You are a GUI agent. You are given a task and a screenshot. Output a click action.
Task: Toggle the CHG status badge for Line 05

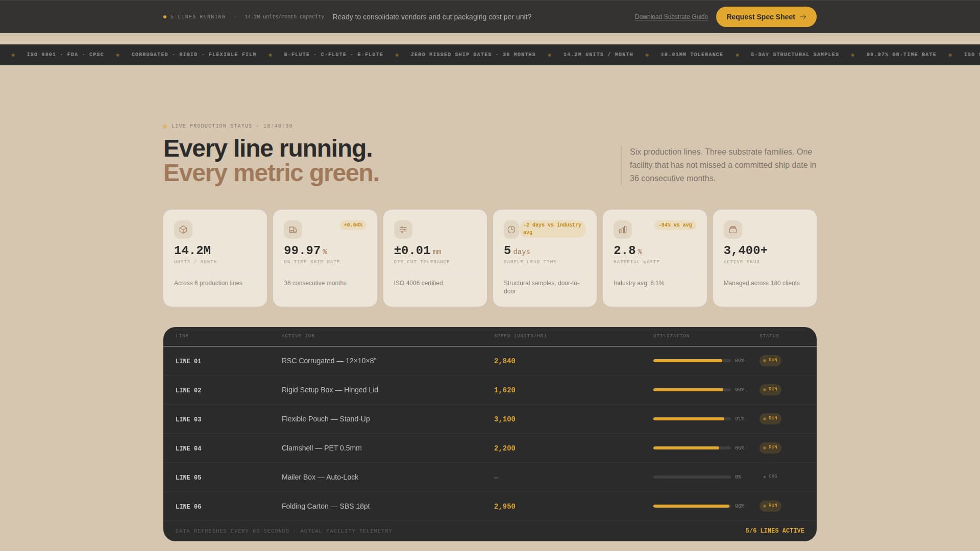click(771, 477)
